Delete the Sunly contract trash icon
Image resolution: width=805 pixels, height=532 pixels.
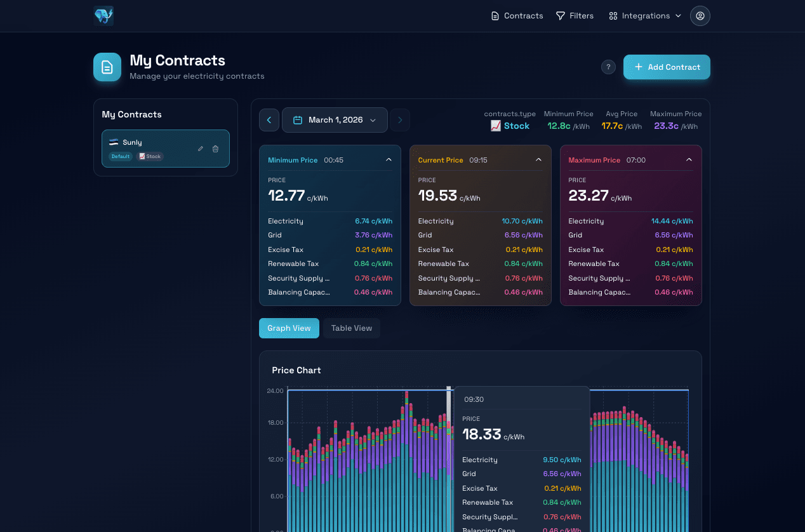click(215, 149)
